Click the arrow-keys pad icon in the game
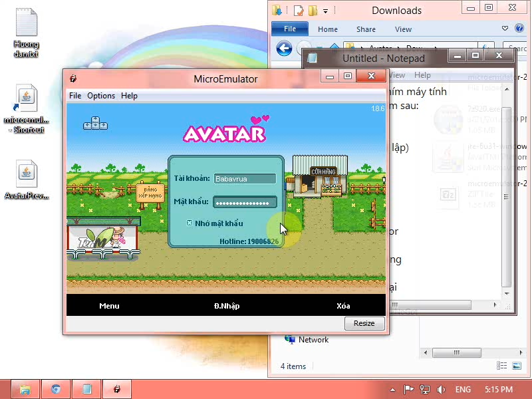 coord(95,123)
